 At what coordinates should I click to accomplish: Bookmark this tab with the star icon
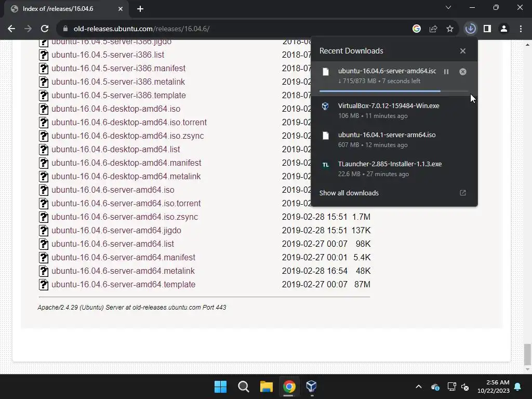[450, 29]
